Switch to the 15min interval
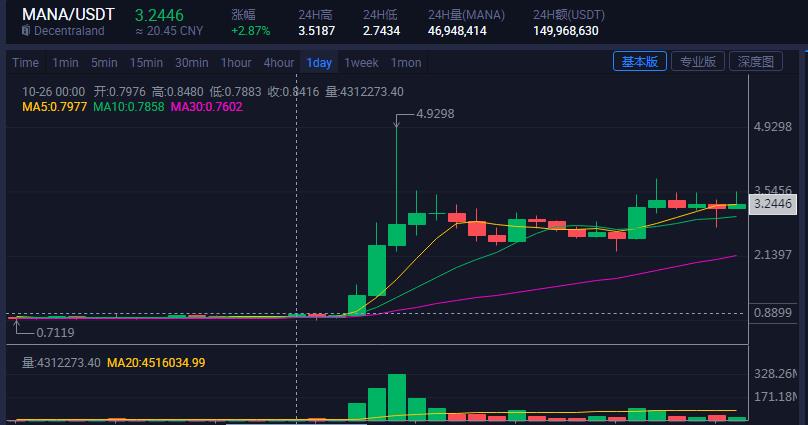This screenshot has height=425, width=808. pos(146,63)
